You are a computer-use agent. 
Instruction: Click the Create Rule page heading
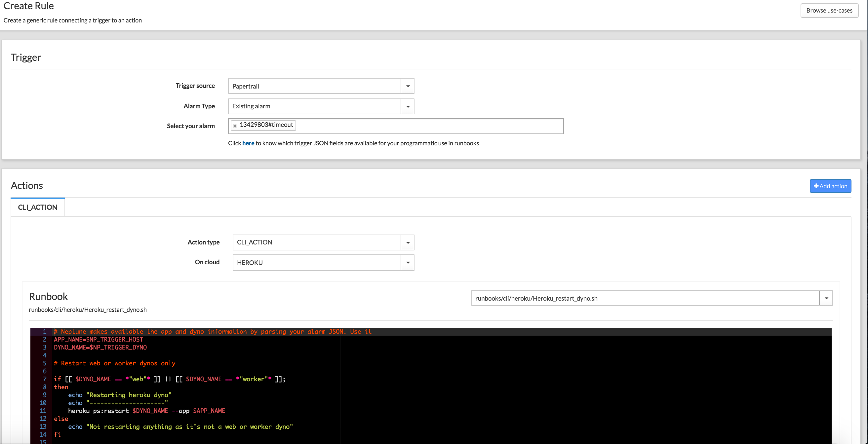pos(29,6)
